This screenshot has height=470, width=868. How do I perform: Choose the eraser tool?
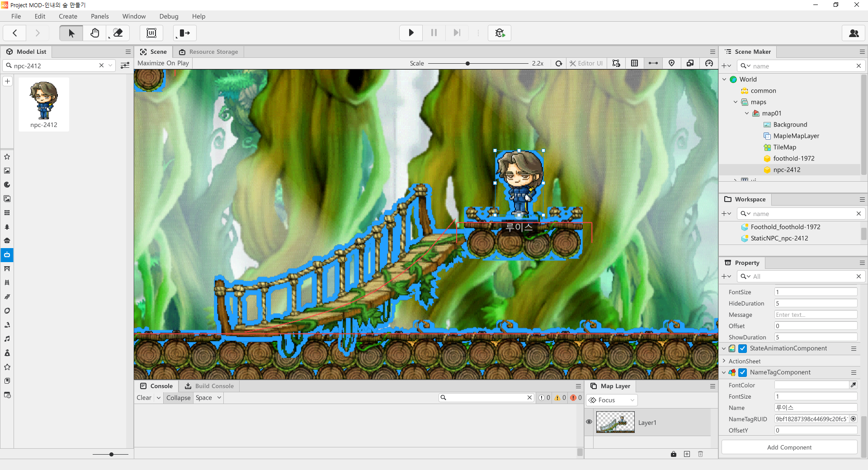point(118,33)
